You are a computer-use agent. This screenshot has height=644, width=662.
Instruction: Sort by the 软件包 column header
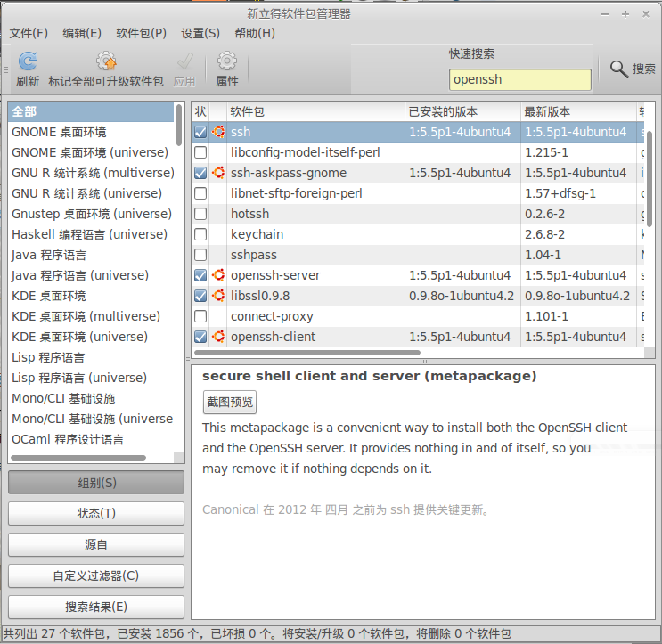[315, 111]
